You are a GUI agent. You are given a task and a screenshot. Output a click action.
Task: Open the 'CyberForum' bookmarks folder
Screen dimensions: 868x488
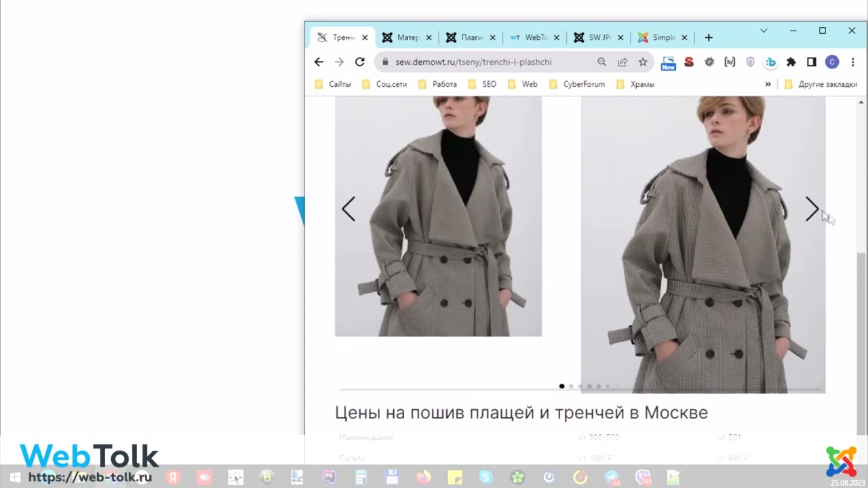pyautogui.click(x=576, y=84)
